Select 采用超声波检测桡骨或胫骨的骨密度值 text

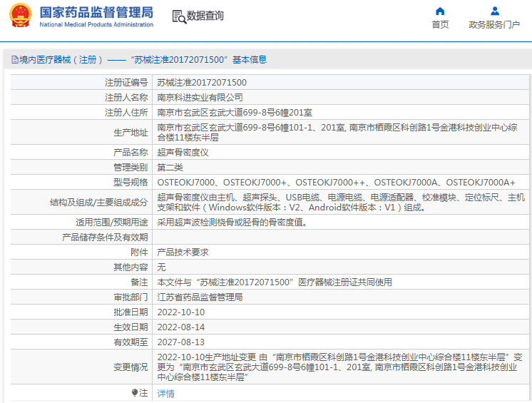pyautogui.click(x=232, y=223)
